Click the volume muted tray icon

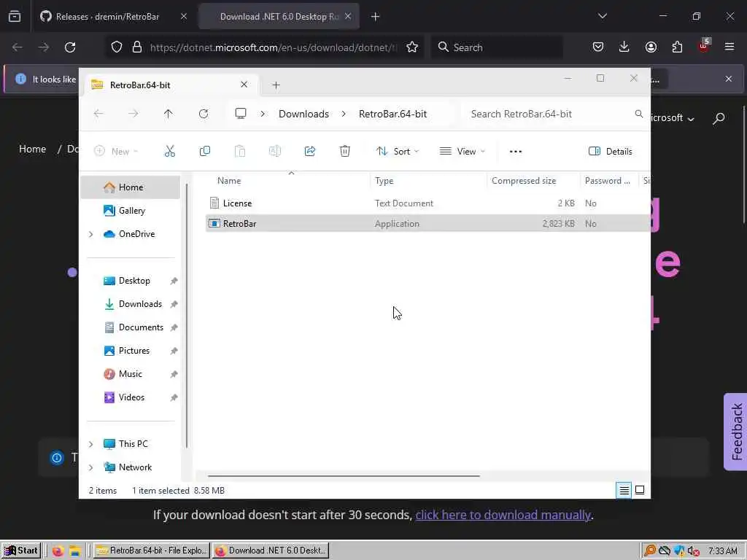(693, 551)
